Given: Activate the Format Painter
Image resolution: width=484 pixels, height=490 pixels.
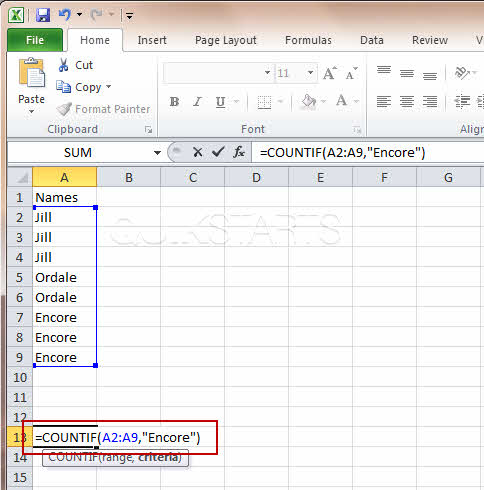Looking at the screenshot, I should tap(103, 109).
